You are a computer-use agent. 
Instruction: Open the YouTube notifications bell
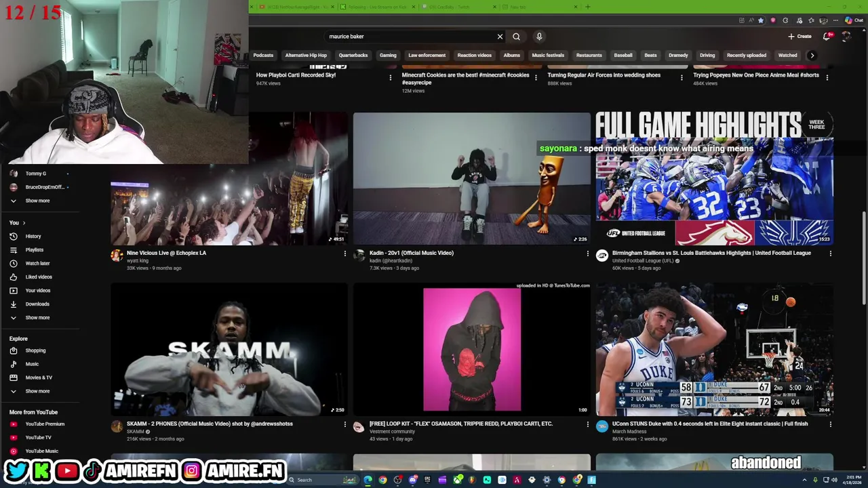[x=827, y=37]
